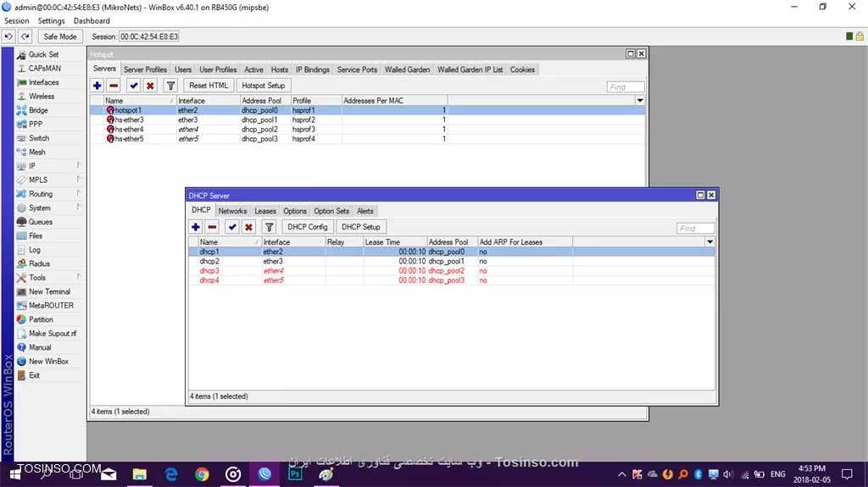Open Files in sidebar
Viewport: 868px width, 487px height.
(x=36, y=235)
